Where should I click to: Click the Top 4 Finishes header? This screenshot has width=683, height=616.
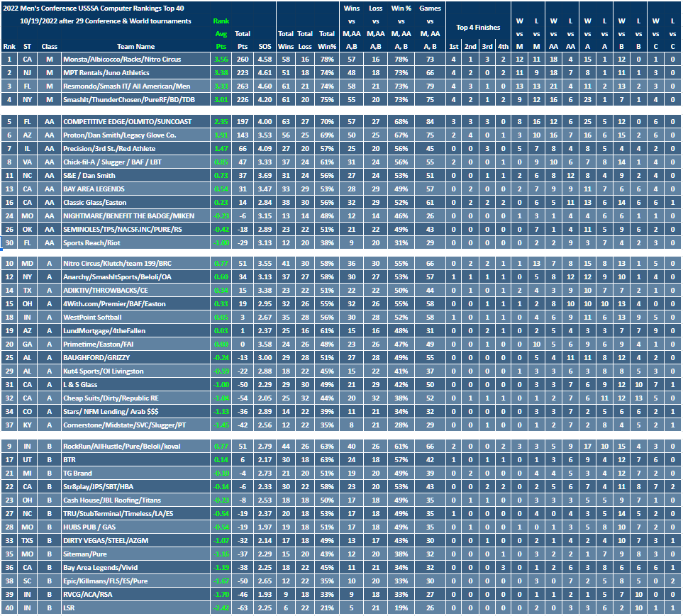point(478,28)
